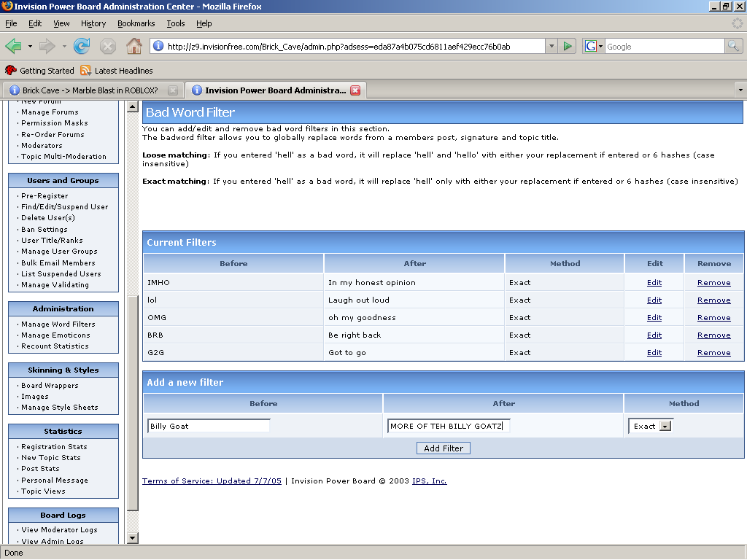
Task: Edit the lol filter
Action: (x=654, y=300)
